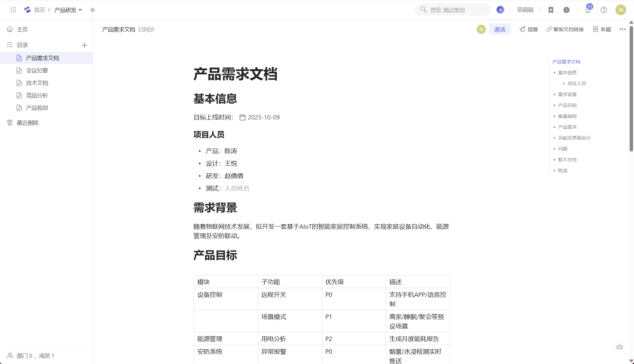Image resolution: width=634 pixels, height=364 pixels.
Task: Open the bookmarks icon in the top bar
Action: 551,10
